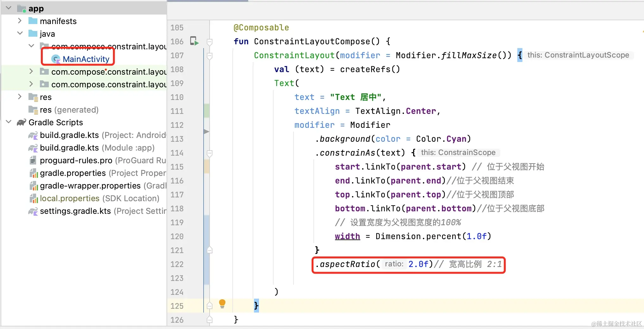This screenshot has height=329, width=644.
Task: Click the Gradle Scripts elephant icon
Action: pos(22,122)
